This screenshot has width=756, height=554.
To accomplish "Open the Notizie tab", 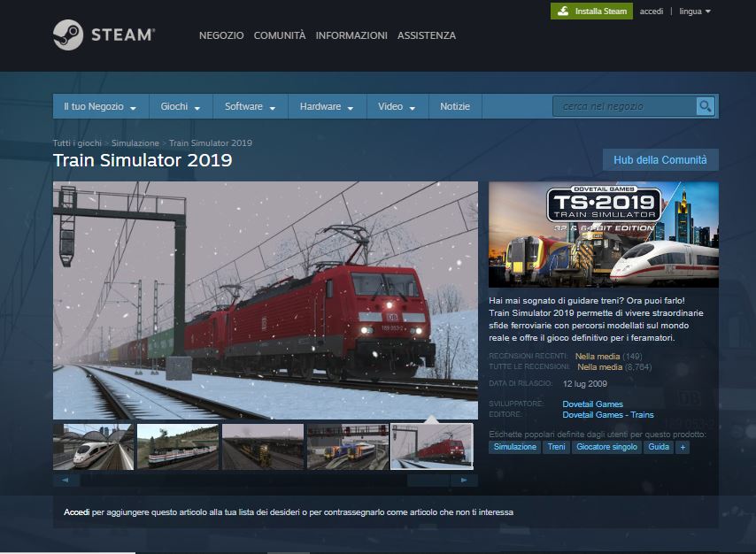I will tap(455, 106).
